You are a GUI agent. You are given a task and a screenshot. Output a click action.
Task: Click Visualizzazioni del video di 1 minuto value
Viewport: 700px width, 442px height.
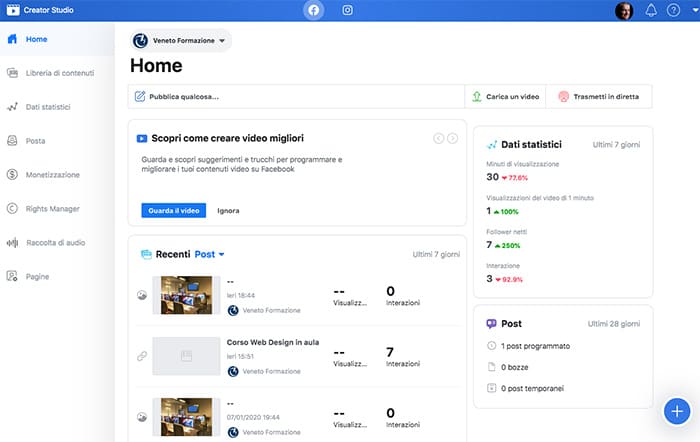pos(488,211)
